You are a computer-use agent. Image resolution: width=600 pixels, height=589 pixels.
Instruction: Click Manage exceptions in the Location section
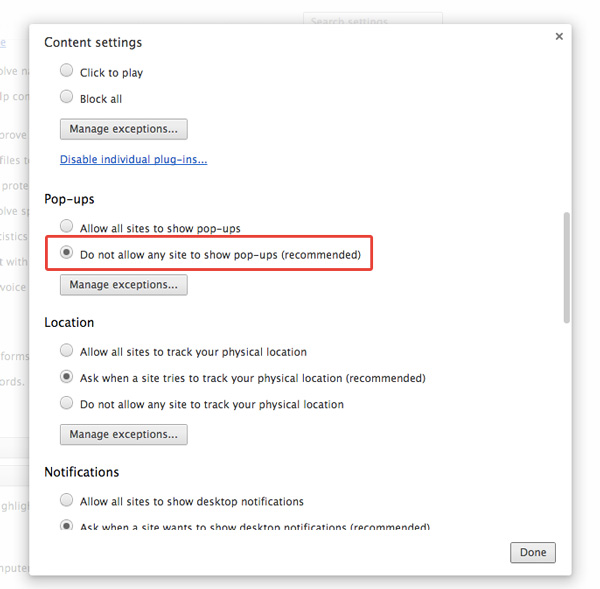tap(124, 435)
